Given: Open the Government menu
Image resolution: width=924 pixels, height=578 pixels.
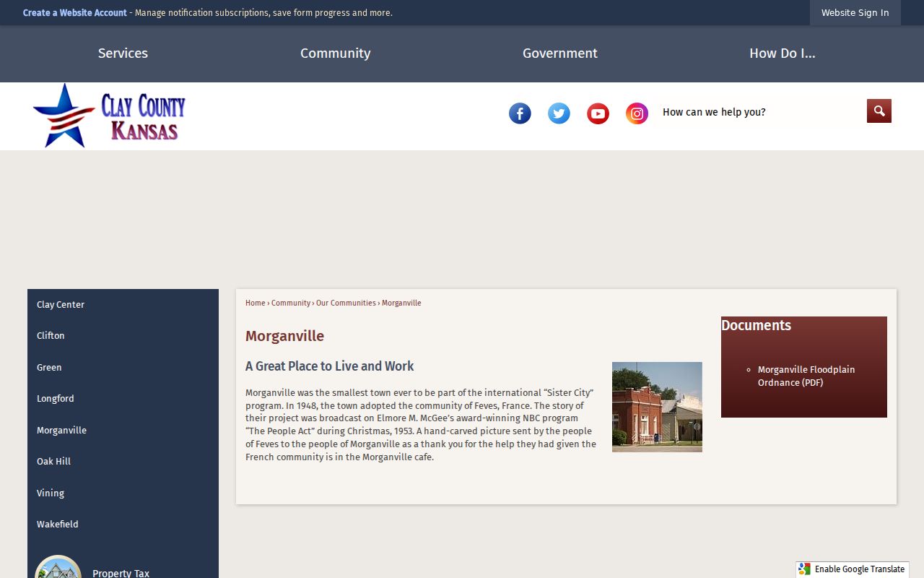Looking at the screenshot, I should tap(560, 53).
